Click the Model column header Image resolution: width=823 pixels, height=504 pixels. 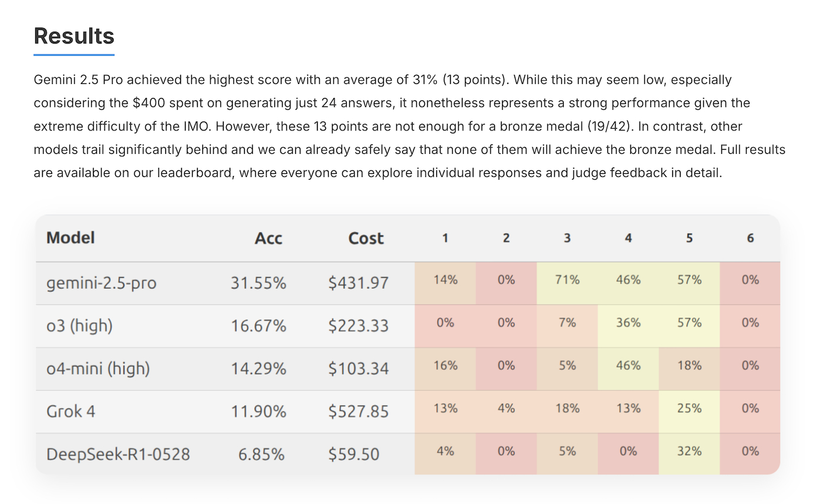point(71,238)
